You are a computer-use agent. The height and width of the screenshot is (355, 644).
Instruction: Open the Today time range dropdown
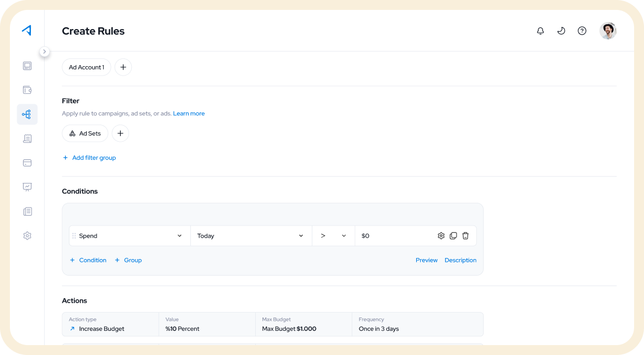point(251,236)
